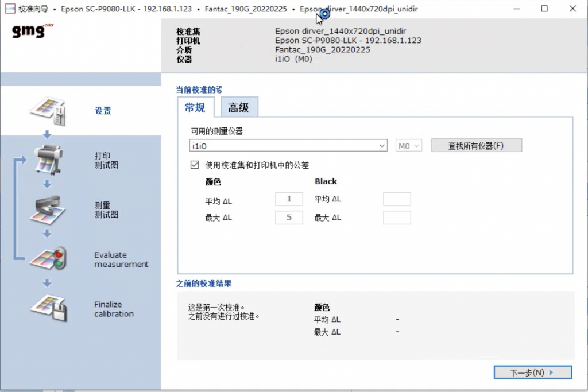Click the calibration wizard title bar icon
Viewport: 588px width, 392px height.
10,9
